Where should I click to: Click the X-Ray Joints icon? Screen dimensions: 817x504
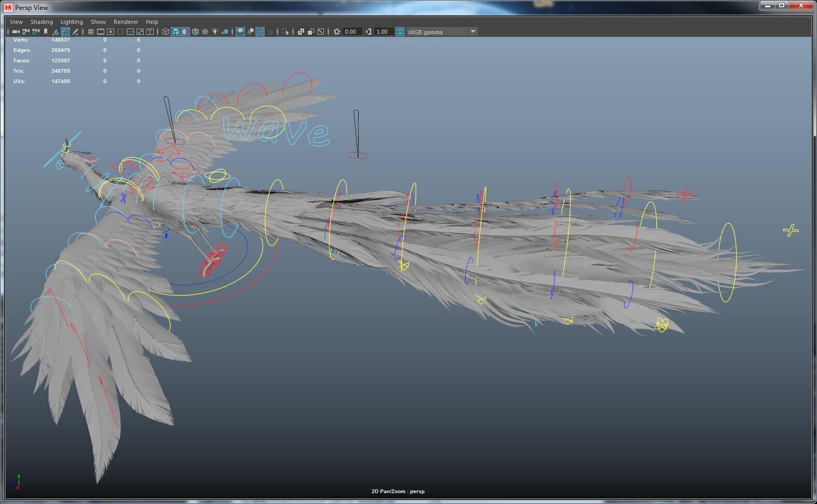point(321,32)
